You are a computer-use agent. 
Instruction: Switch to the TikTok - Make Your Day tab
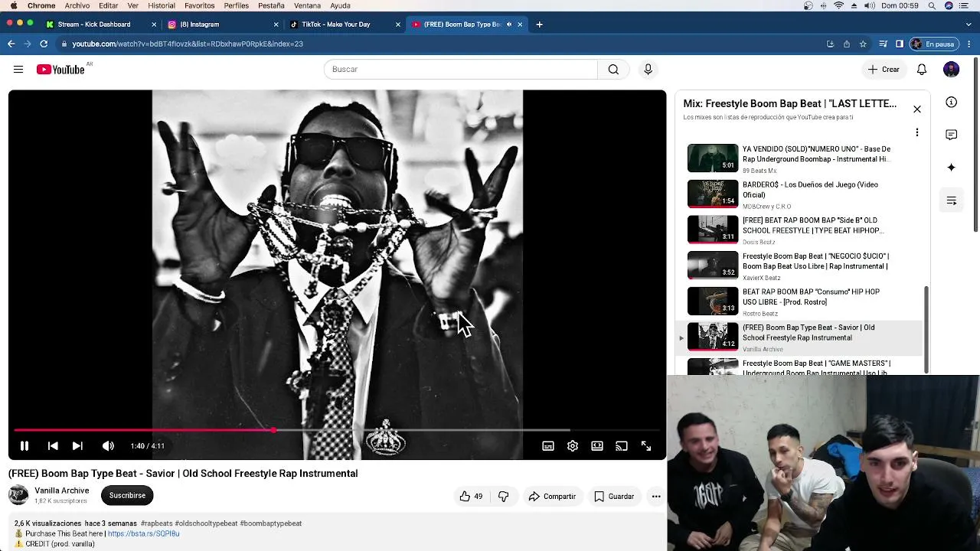(x=344, y=24)
